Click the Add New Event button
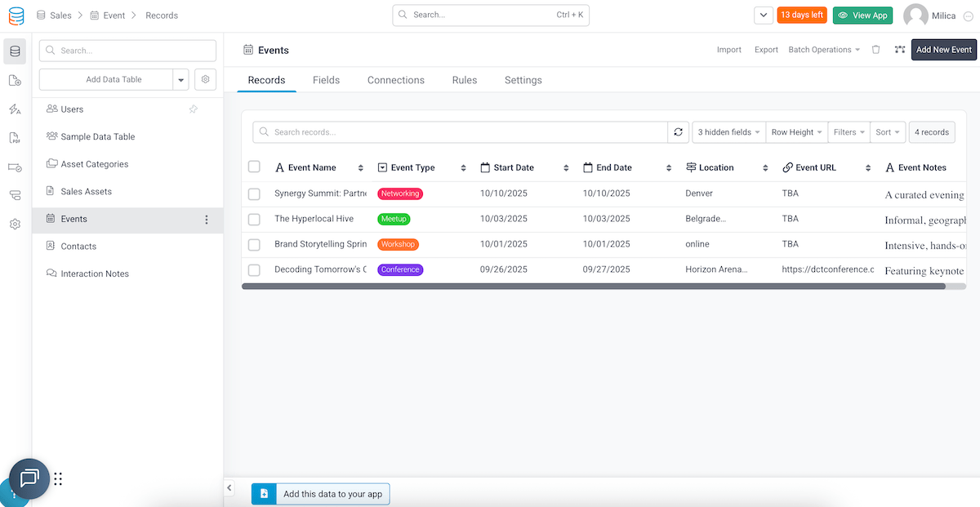Image resolution: width=980 pixels, height=507 pixels. (943, 49)
